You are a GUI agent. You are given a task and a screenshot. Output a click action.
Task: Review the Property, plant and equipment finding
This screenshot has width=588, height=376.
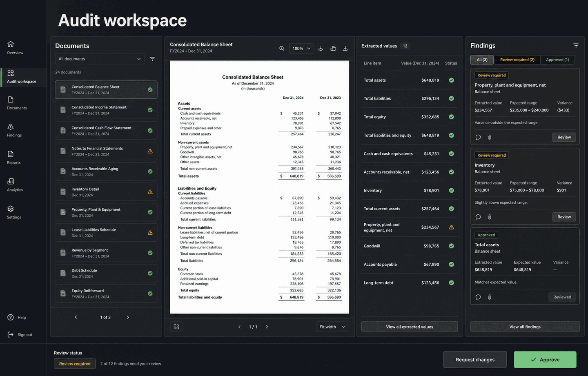[x=564, y=137]
